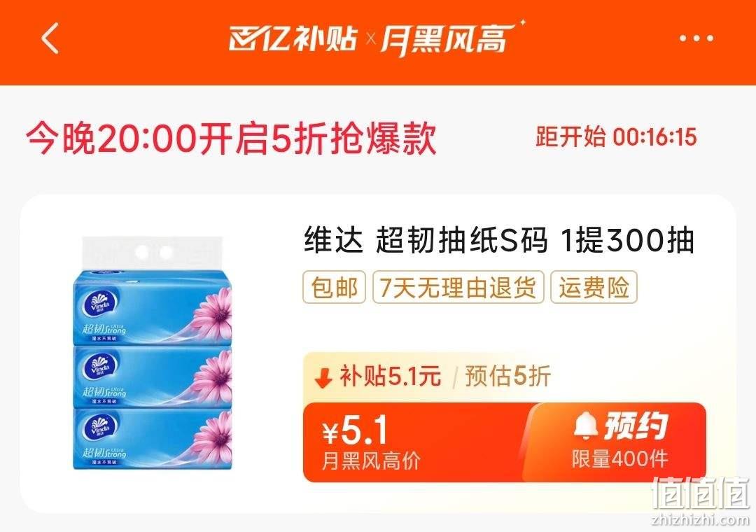Tap 限量400件 limited quantity text
The width and height of the screenshot is (756, 532).
coord(619,458)
